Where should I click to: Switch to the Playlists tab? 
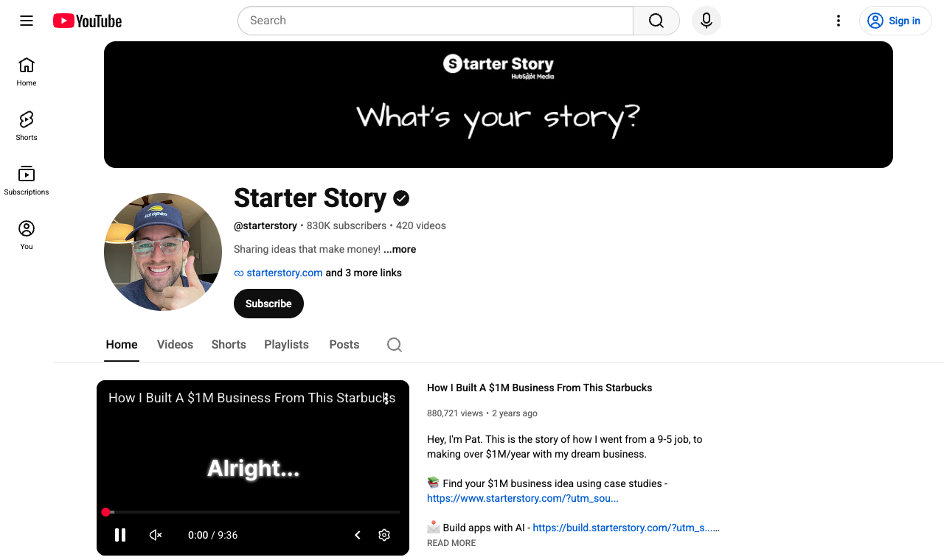[x=286, y=344]
